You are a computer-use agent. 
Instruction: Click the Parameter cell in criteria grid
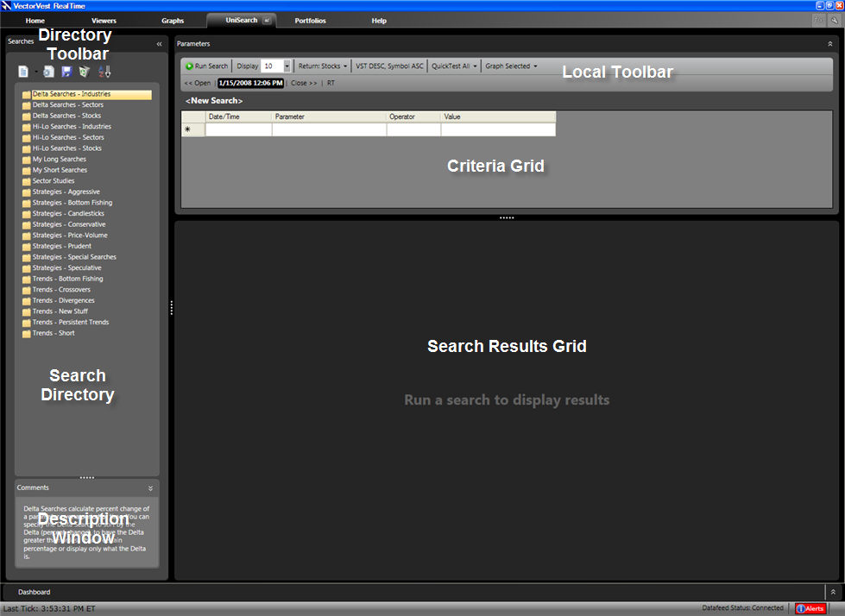[328, 130]
